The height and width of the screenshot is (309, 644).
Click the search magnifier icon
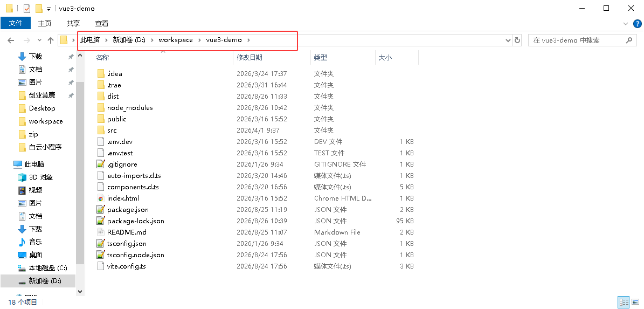pos(629,40)
